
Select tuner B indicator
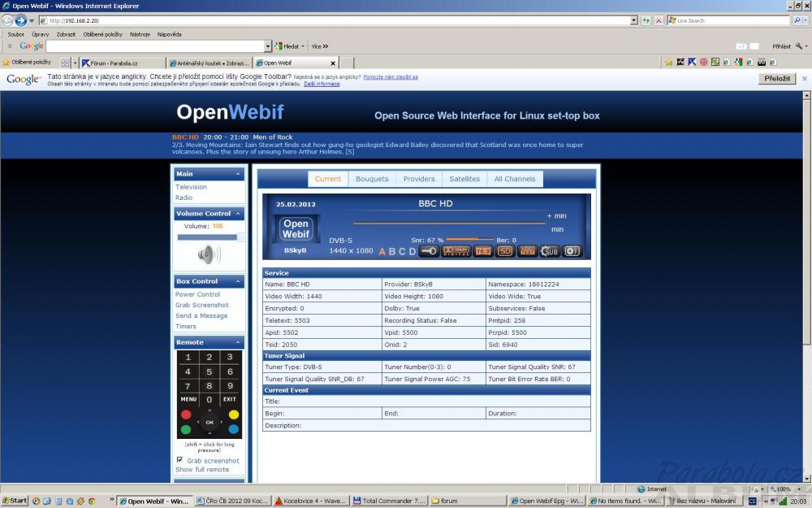(392, 251)
